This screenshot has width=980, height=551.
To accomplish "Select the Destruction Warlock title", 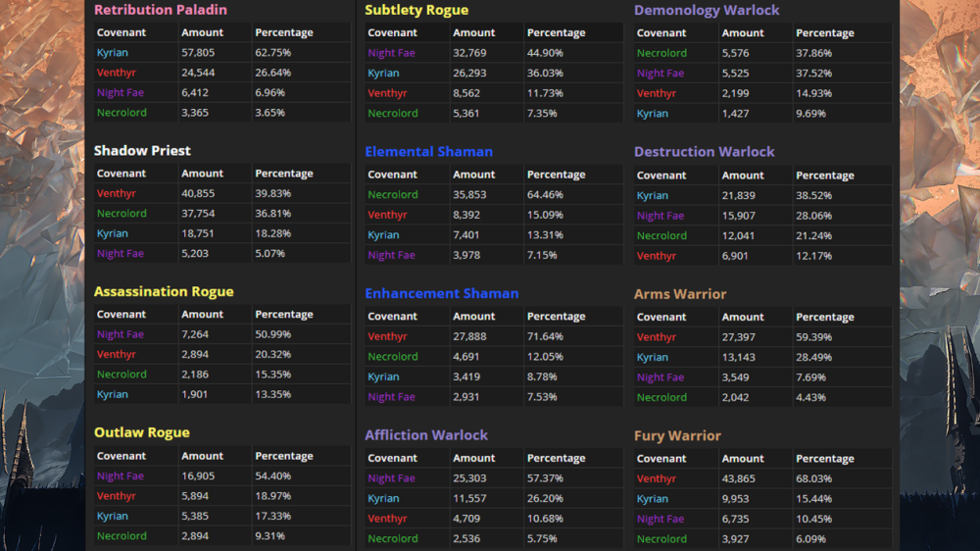I will pyautogui.click(x=704, y=152).
